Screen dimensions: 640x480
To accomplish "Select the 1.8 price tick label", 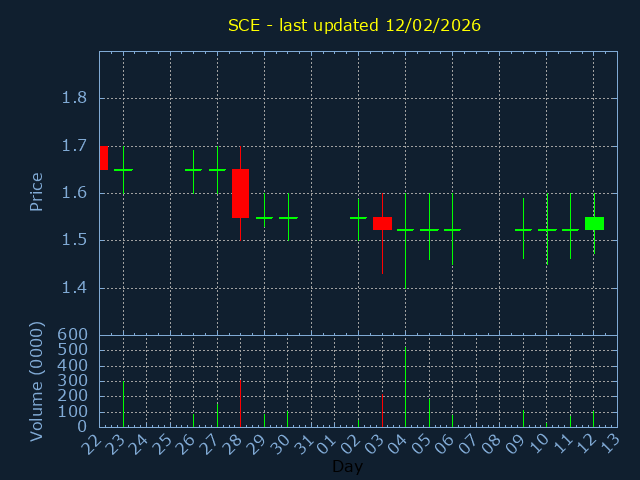I will click(74, 98).
